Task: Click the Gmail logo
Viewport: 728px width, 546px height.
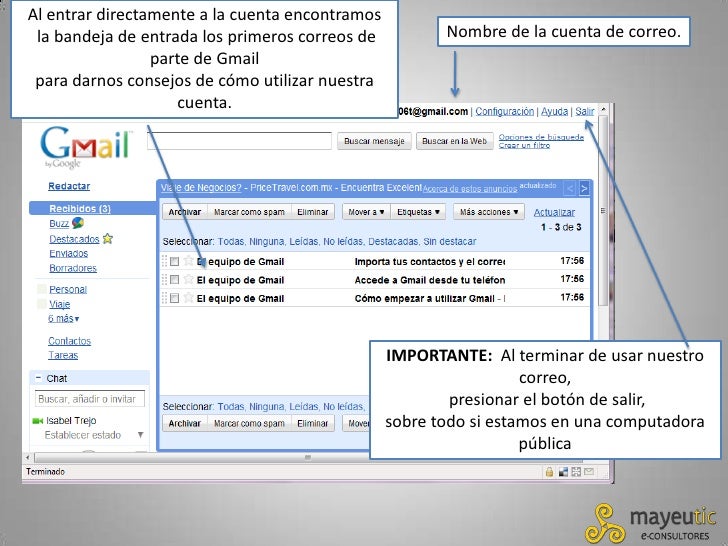Action: click(85, 147)
